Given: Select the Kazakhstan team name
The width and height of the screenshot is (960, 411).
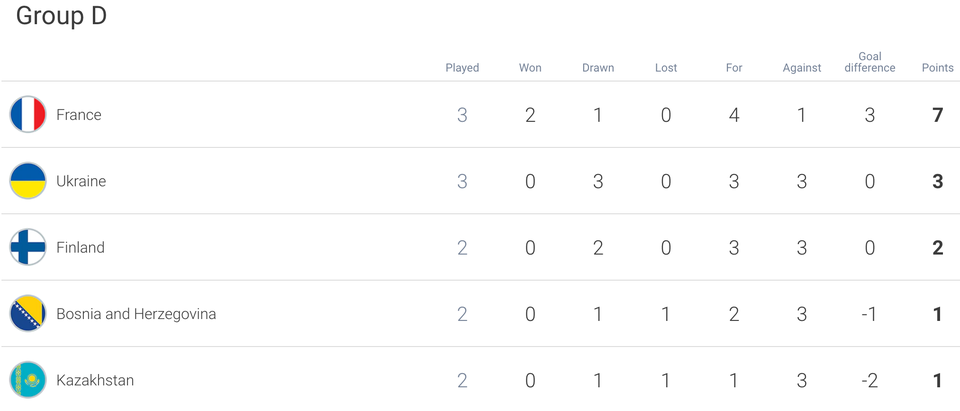Looking at the screenshot, I should [95, 380].
